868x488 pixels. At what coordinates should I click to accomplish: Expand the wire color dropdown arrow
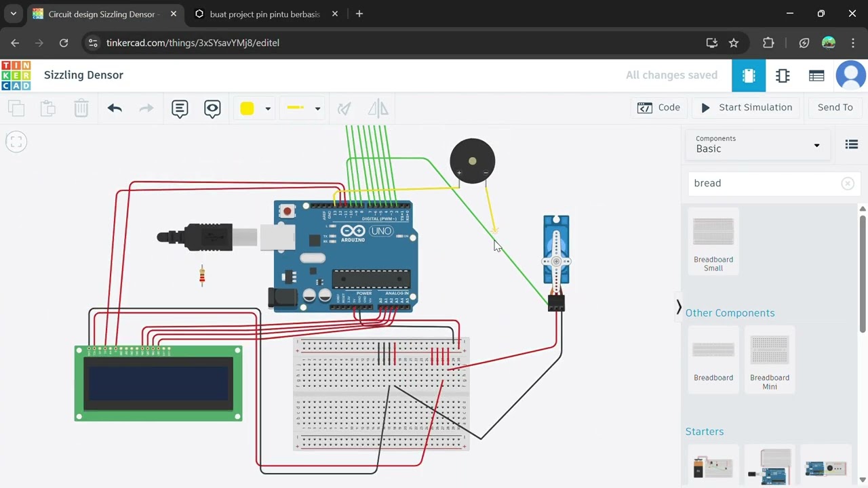pos(268,108)
